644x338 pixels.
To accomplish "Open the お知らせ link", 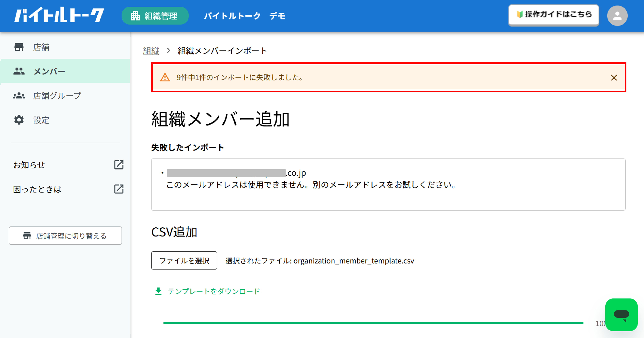I will 29,165.
